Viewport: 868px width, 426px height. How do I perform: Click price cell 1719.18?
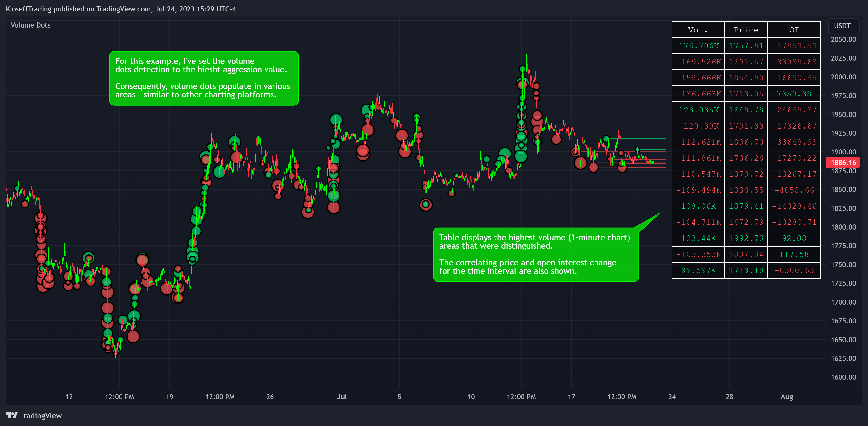pyautogui.click(x=746, y=270)
